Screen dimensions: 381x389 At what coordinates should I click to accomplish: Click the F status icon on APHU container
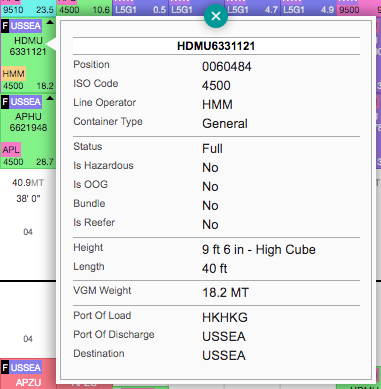pyautogui.click(x=5, y=102)
